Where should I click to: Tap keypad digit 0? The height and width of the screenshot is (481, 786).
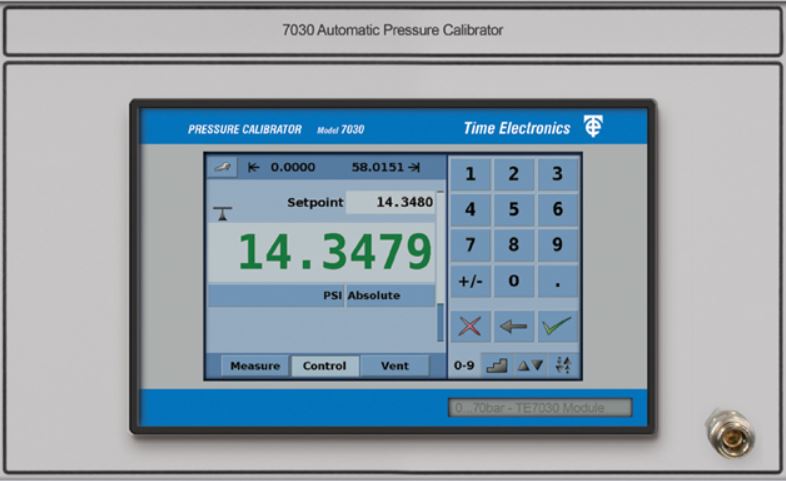(514, 281)
